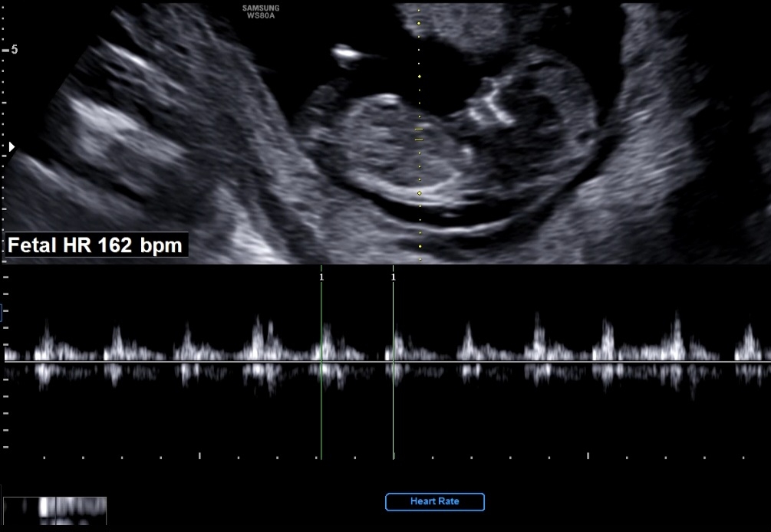Click the Doppler sample gate markers
This screenshot has height=532, width=771.
click(419, 134)
